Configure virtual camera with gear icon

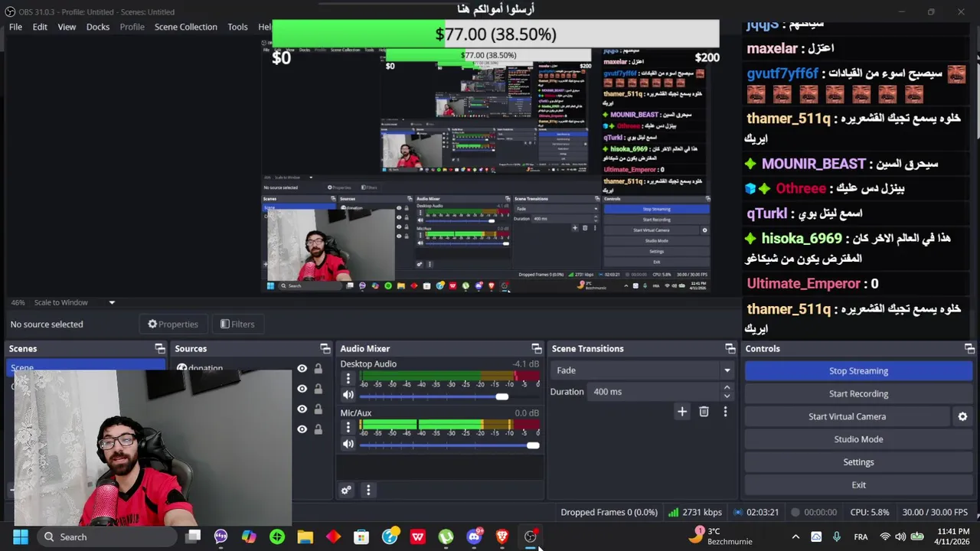pyautogui.click(x=962, y=416)
